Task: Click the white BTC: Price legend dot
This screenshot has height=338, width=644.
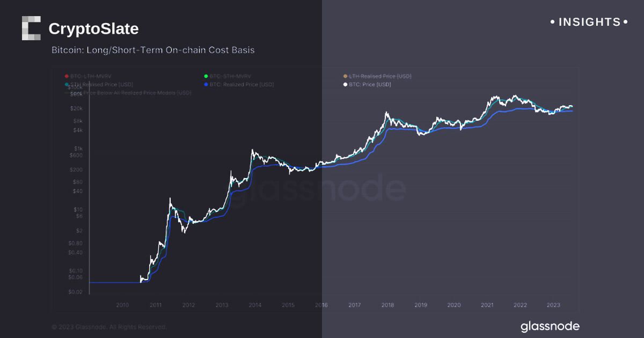Action: [345, 84]
